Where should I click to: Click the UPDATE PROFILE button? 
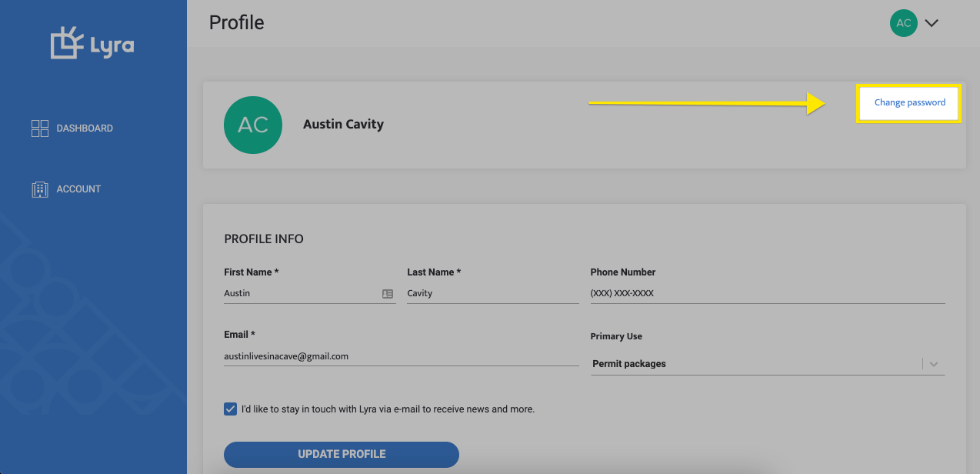coord(342,454)
